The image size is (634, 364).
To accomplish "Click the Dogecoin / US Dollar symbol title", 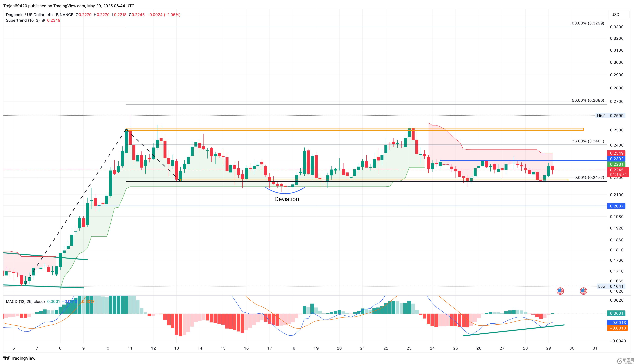I will (25, 15).
